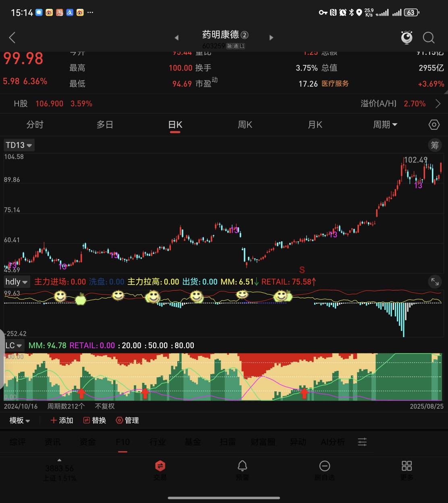Image resolution: width=448 pixels, height=503 pixels.
Task: Open the AI分析 tab
Action: pyautogui.click(x=333, y=442)
